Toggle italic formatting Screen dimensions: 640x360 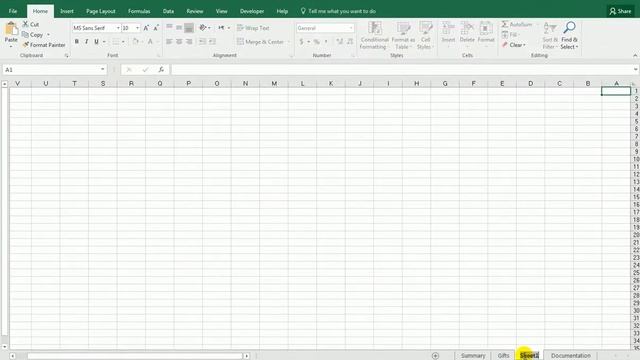click(x=87, y=41)
